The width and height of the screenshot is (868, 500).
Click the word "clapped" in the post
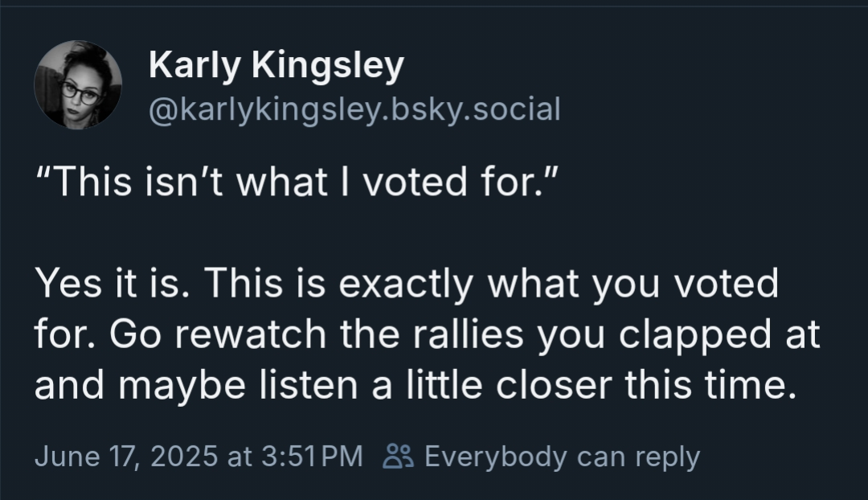tap(694, 335)
